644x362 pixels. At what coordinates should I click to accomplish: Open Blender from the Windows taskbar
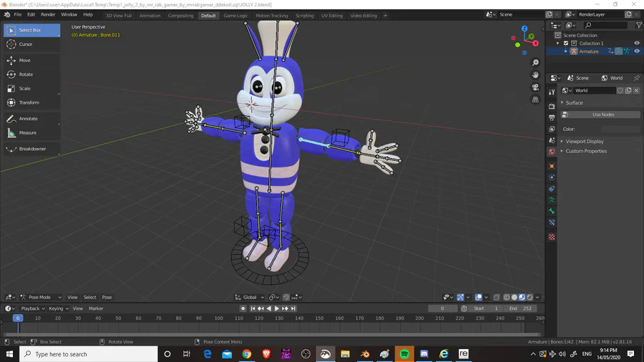point(365,354)
